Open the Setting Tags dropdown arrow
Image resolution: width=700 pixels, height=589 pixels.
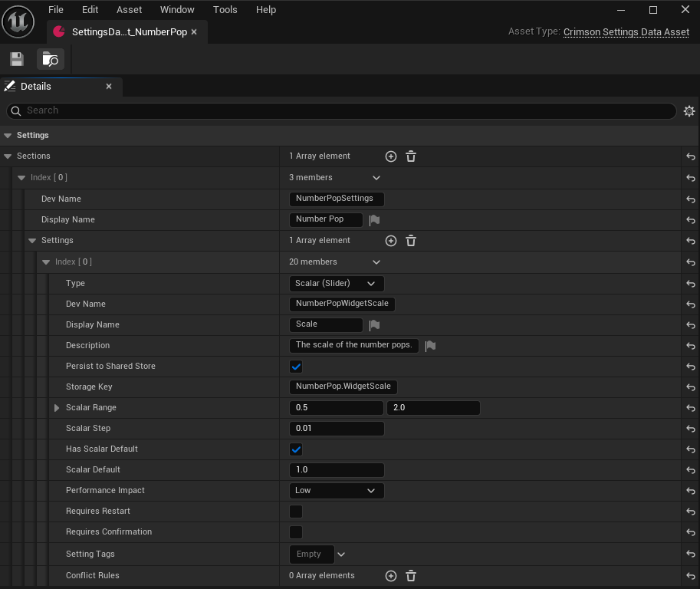[x=341, y=554]
